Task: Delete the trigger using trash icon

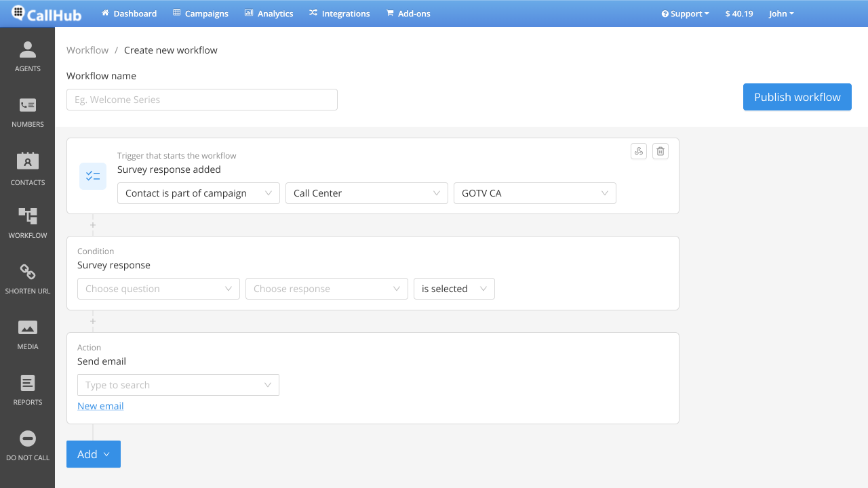Action: point(660,151)
